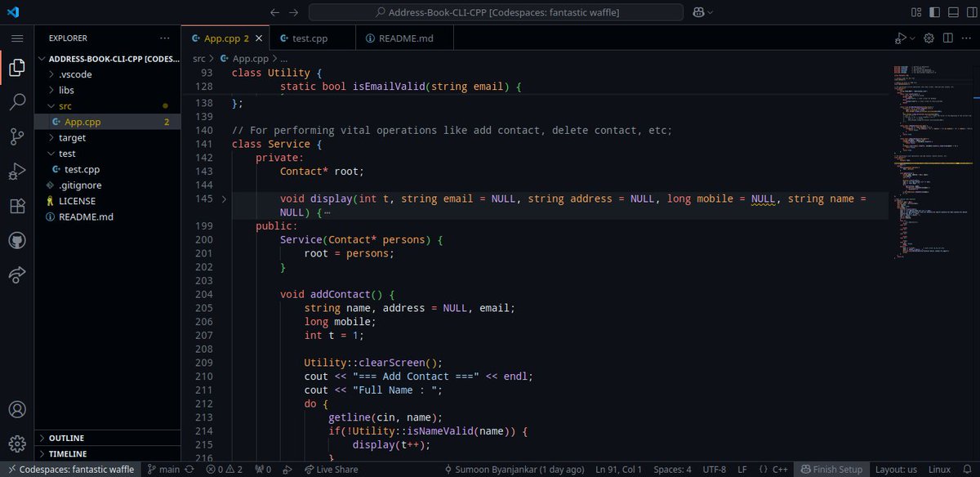Click Spaces: 4 indentation setting
This screenshot has height=477, width=980.
pyautogui.click(x=673, y=470)
